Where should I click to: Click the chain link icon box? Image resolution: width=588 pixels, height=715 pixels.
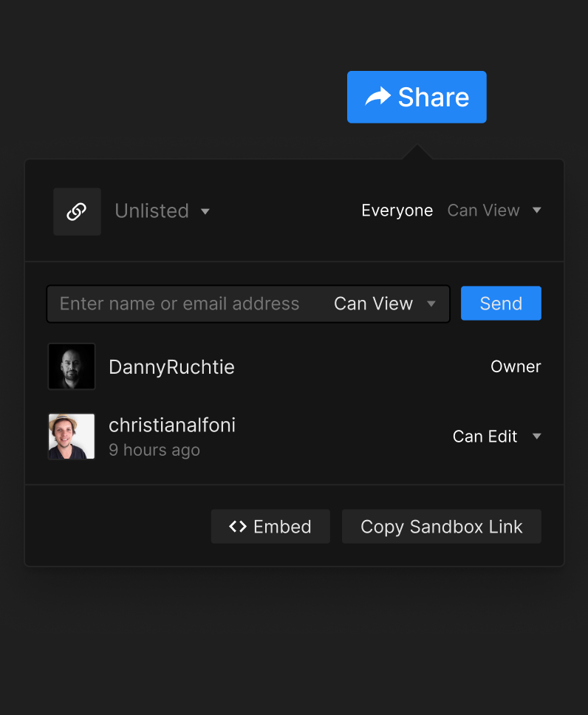(77, 211)
